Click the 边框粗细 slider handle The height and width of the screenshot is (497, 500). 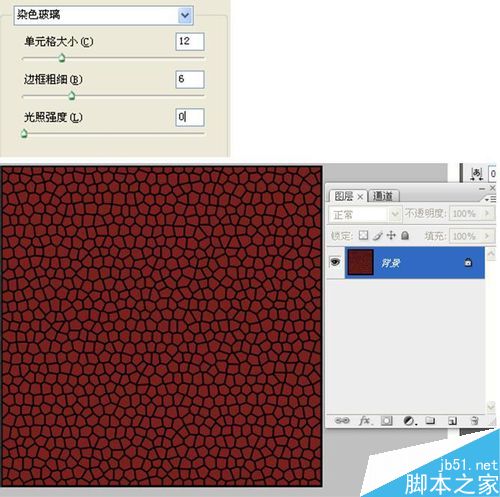[x=72, y=96]
